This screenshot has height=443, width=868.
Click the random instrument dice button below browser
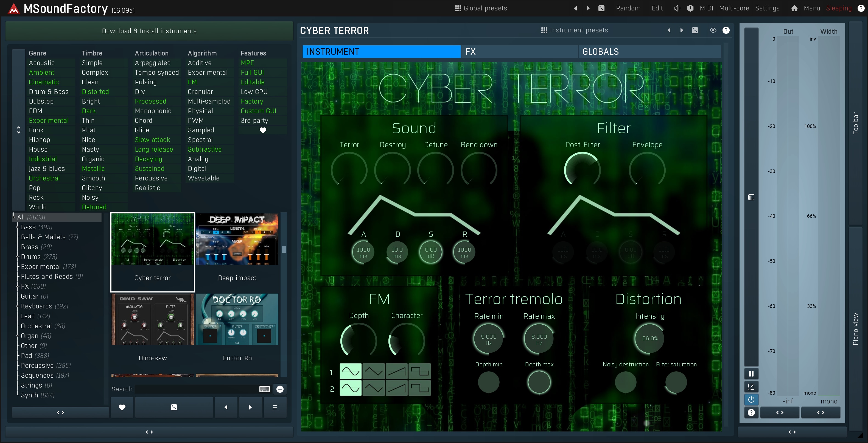tap(174, 407)
